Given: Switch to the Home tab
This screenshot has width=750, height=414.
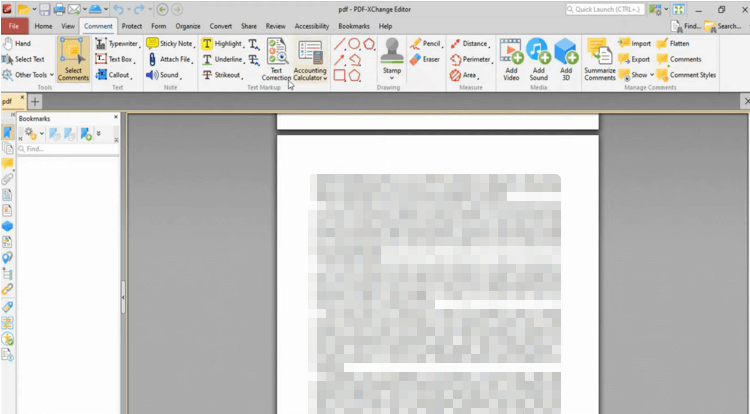Looking at the screenshot, I should tap(43, 26).
